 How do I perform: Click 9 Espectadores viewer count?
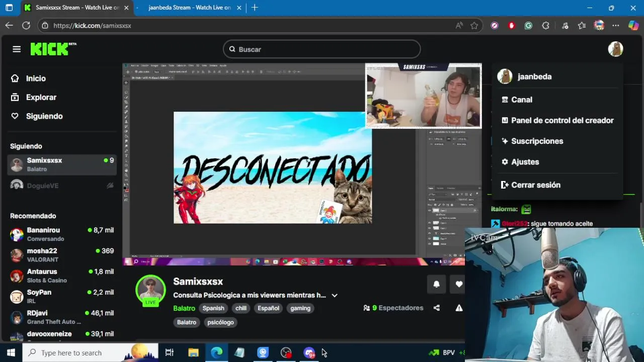tap(393, 308)
